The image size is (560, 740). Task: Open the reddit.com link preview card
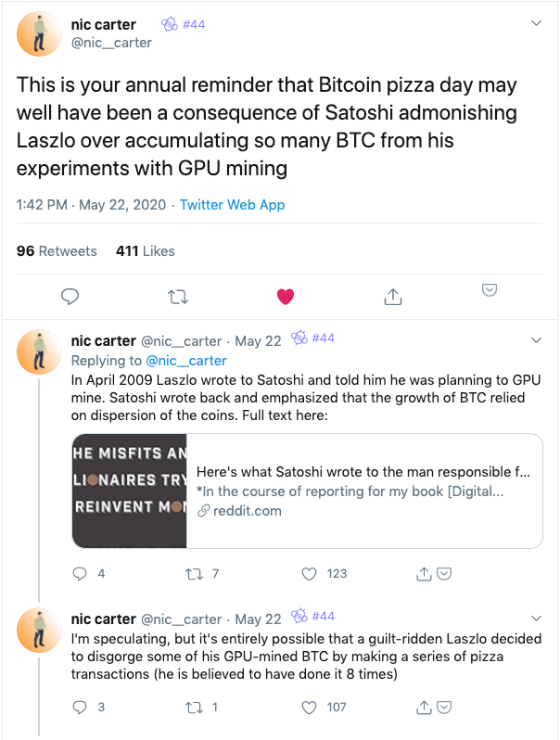307,491
